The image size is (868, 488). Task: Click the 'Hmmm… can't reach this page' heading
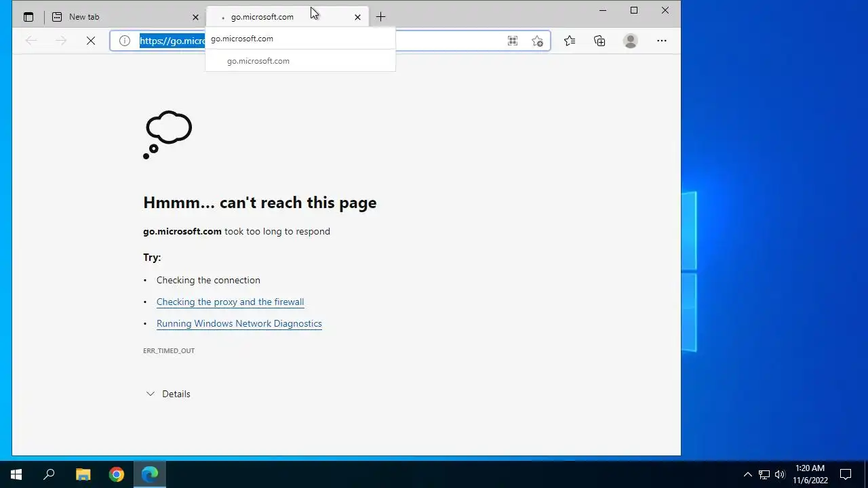pos(260,203)
